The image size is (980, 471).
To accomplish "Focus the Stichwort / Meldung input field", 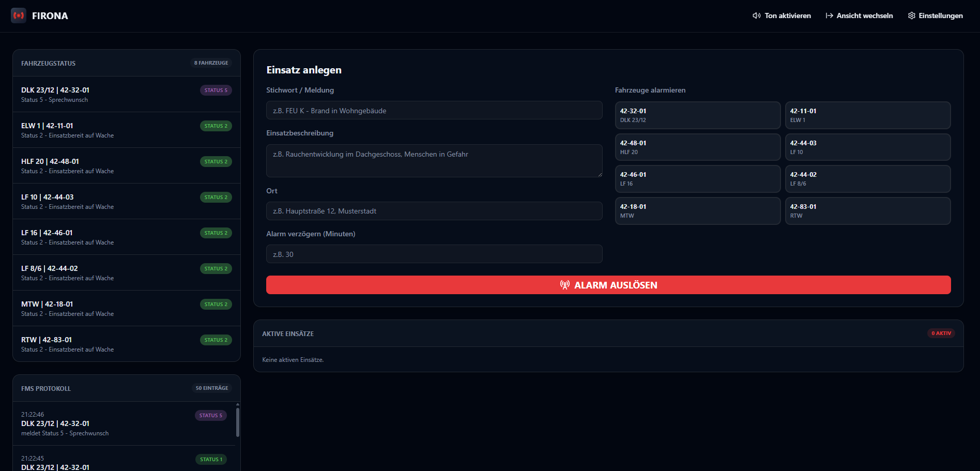I will point(434,110).
